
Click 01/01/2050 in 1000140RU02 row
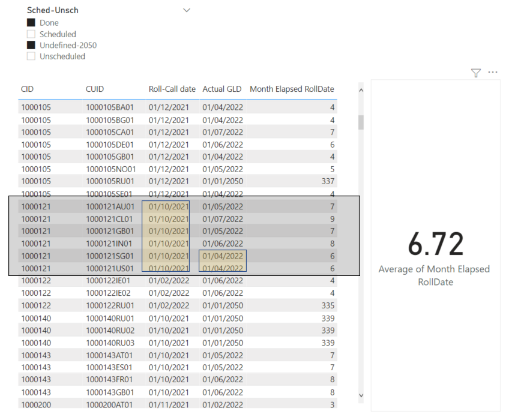tap(223, 331)
